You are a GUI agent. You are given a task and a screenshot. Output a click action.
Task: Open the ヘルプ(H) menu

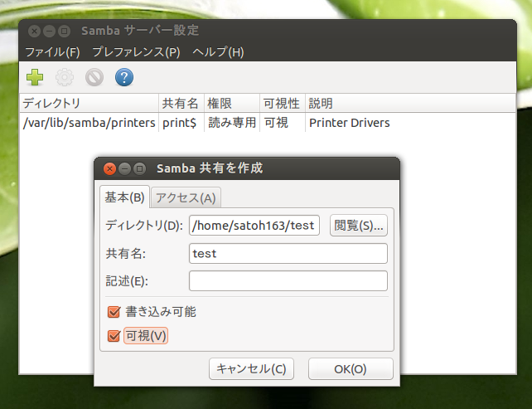click(218, 52)
